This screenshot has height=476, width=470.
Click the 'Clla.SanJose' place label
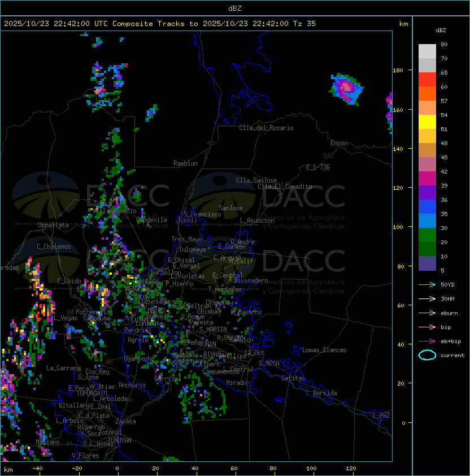[x=256, y=180]
